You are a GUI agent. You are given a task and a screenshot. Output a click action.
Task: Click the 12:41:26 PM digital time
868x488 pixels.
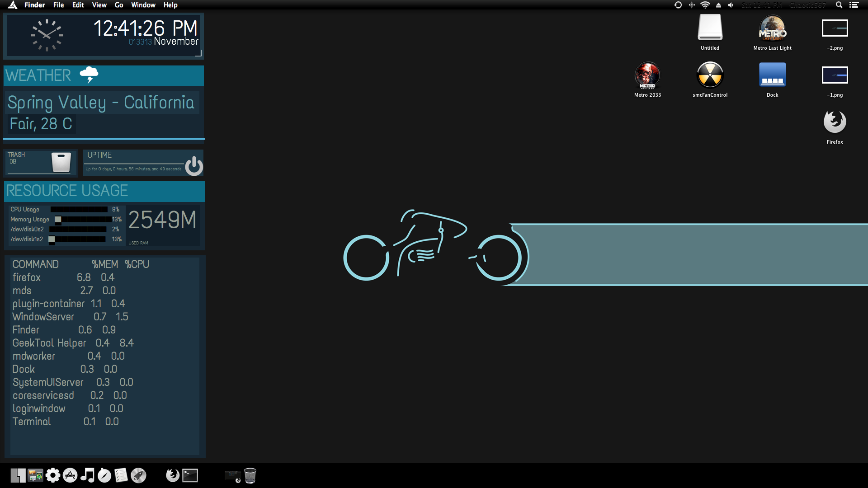point(146,28)
